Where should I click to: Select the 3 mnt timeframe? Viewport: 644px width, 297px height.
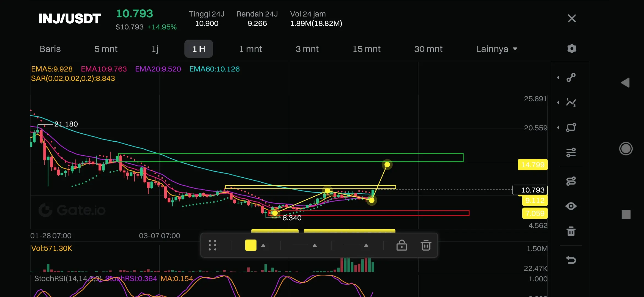pos(307,49)
